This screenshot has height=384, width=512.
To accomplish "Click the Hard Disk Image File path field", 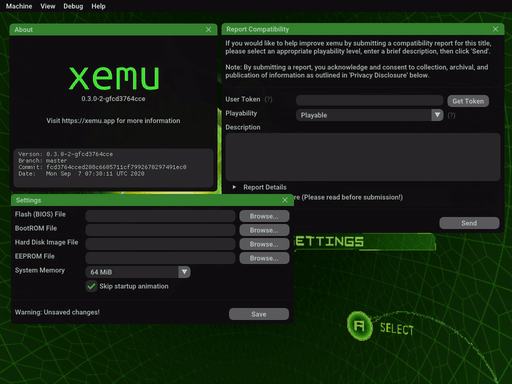I will point(160,244).
